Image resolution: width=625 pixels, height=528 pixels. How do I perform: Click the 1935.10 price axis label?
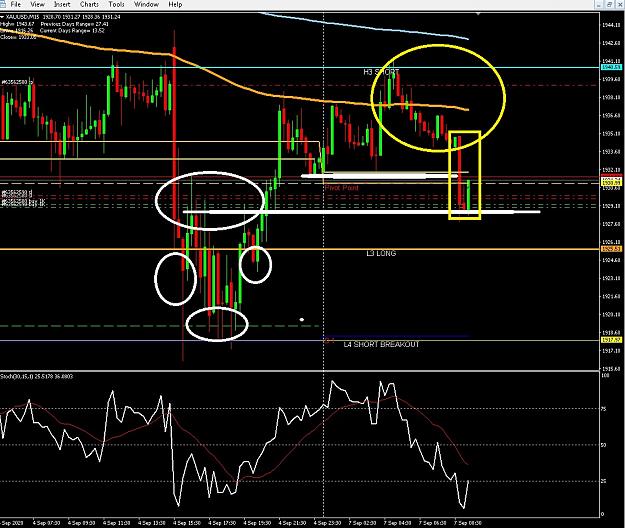[x=612, y=133]
